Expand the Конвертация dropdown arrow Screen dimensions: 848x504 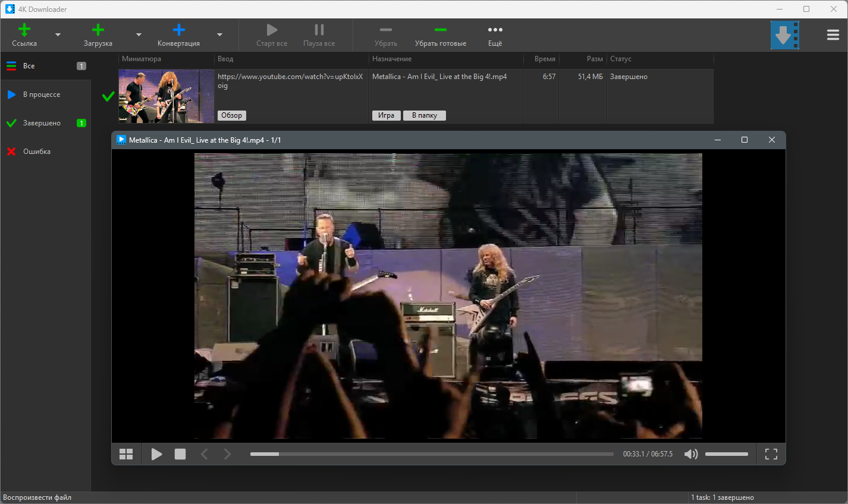(x=219, y=34)
